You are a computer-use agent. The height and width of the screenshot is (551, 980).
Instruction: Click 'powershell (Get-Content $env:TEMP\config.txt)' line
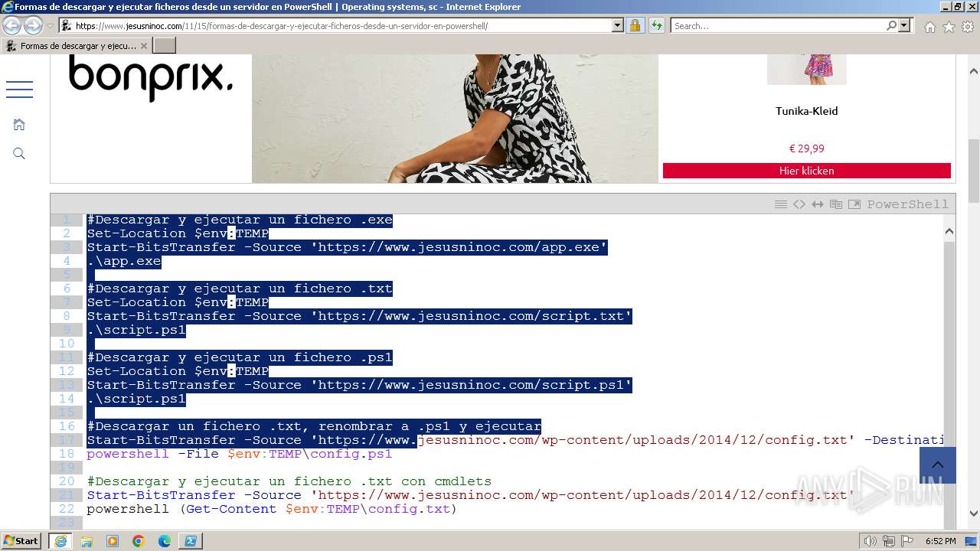(272, 509)
